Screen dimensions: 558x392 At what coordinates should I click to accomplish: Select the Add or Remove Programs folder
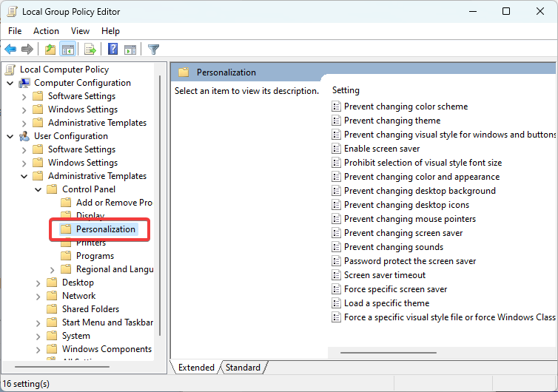click(114, 203)
